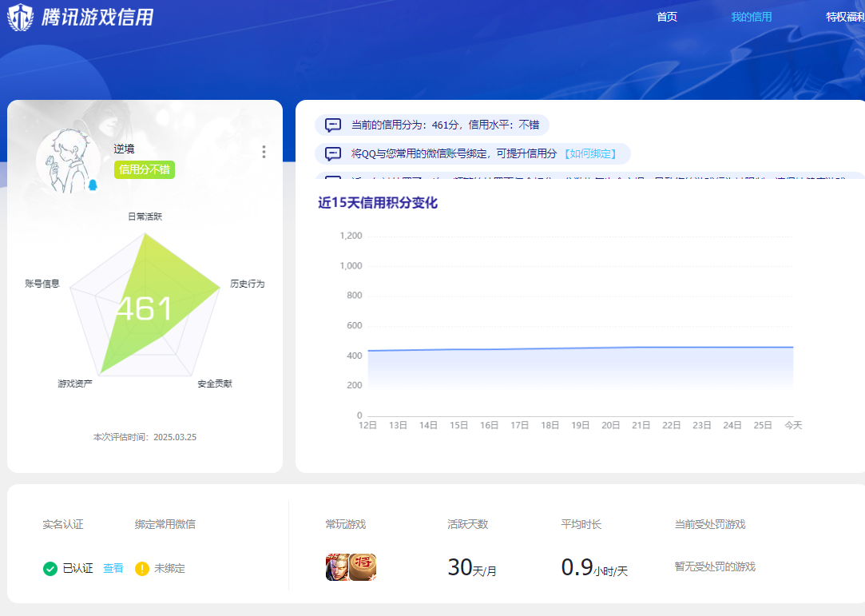Open the 查看 link next to 已认证
865x616 pixels.
[113, 568]
